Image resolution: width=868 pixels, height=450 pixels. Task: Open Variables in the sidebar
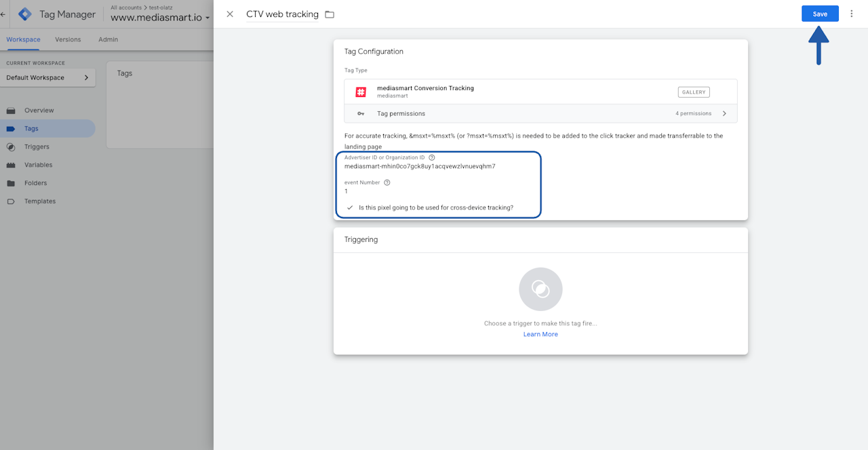click(38, 165)
